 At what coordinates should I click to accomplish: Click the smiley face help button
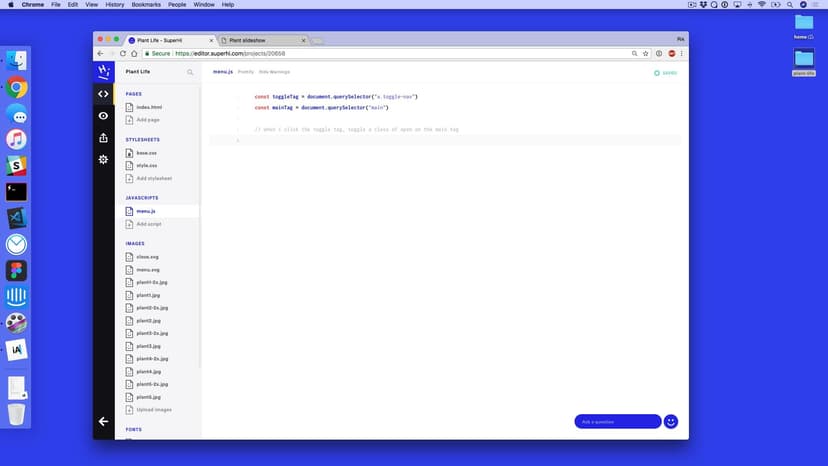[x=671, y=421]
